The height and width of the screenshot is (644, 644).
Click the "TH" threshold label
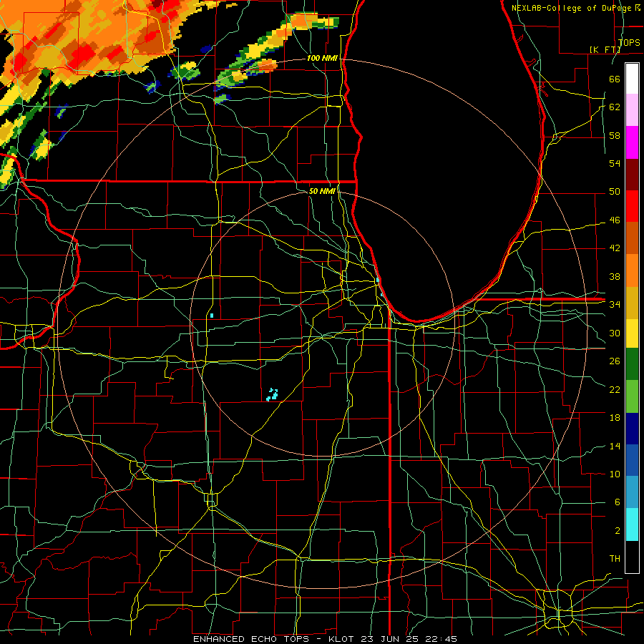[x=615, y=559]
